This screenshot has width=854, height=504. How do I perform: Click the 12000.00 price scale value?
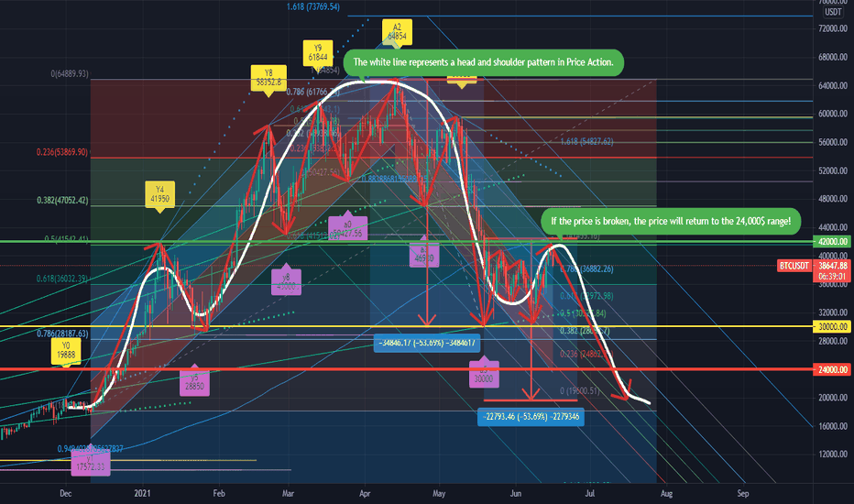(833, 455)
